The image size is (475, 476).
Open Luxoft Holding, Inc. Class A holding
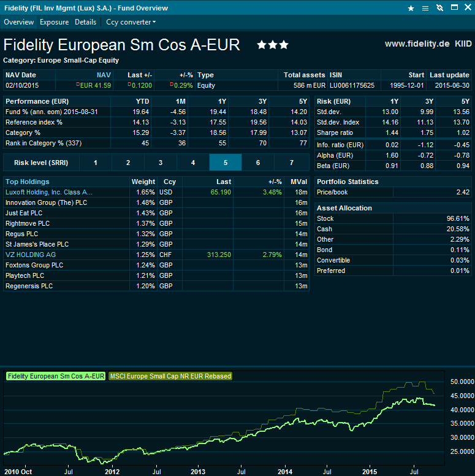49,192
